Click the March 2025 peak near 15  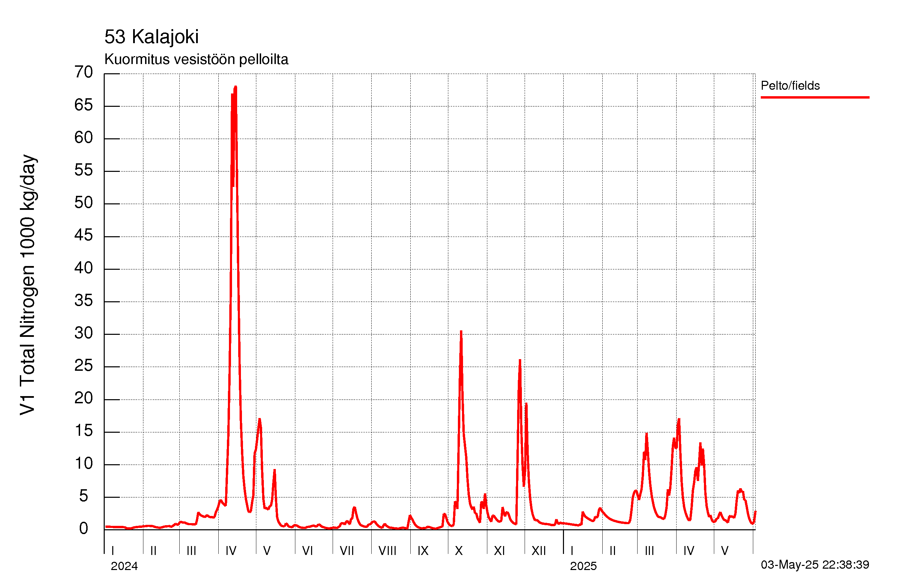[x=646, y=434]
